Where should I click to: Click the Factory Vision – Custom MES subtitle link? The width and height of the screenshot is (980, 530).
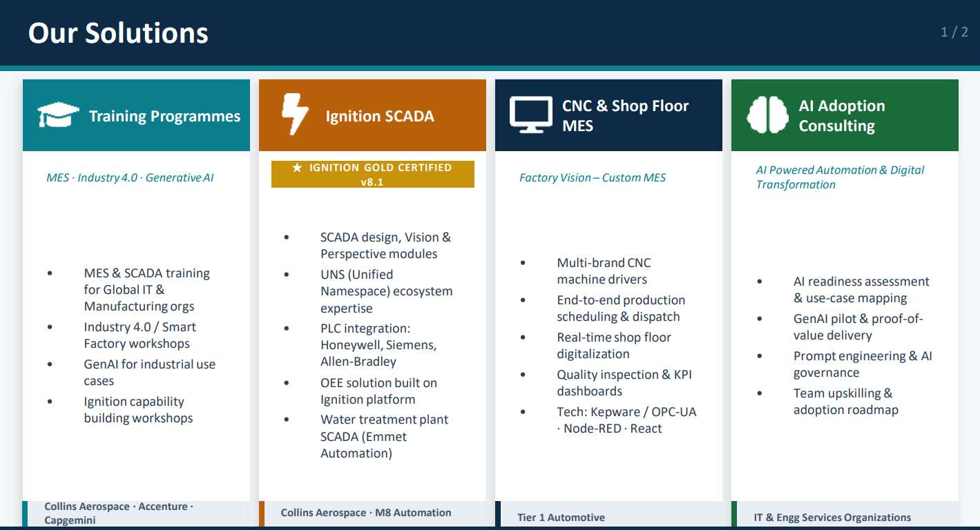593,177
